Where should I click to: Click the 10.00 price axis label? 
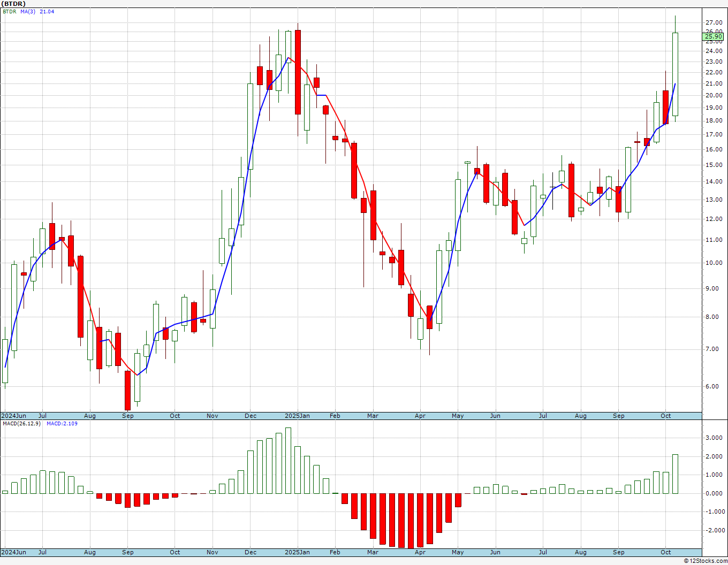click(714, 263)
